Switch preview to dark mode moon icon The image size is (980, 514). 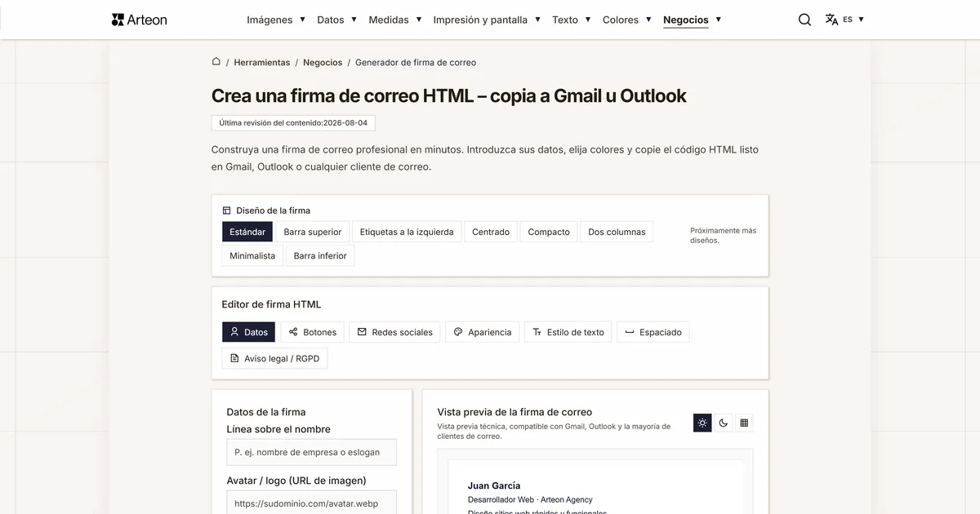[723, 423]
